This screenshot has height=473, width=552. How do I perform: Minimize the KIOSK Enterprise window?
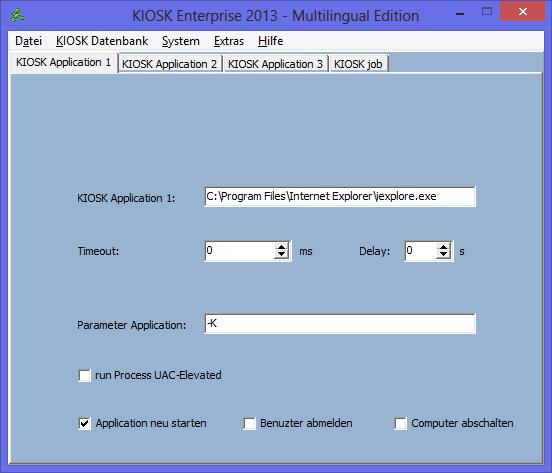point(460,13)
